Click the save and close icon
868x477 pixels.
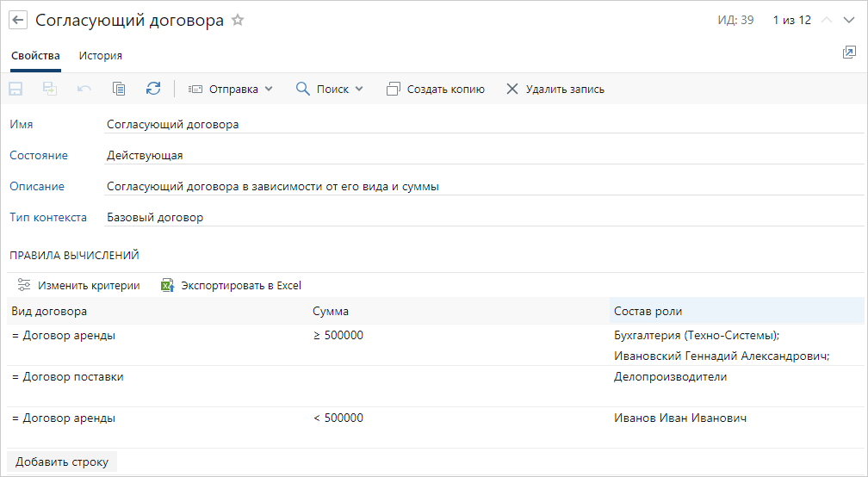50,89
